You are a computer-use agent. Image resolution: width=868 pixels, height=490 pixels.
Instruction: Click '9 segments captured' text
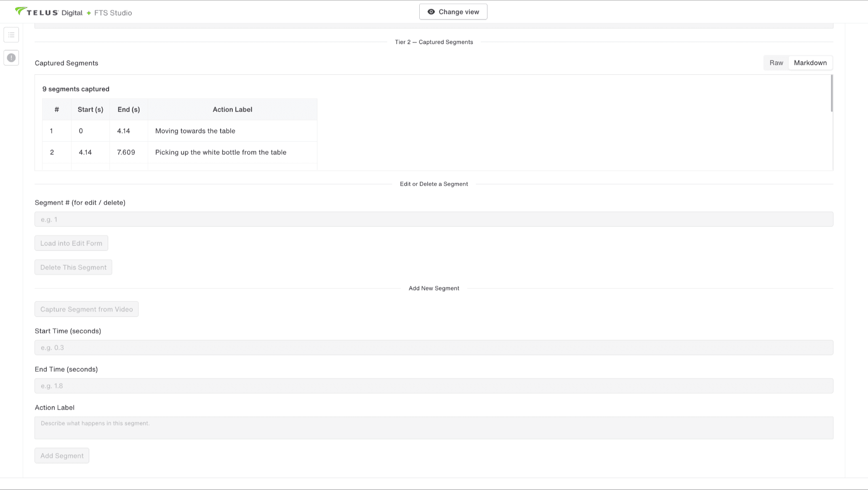(76, 89)
